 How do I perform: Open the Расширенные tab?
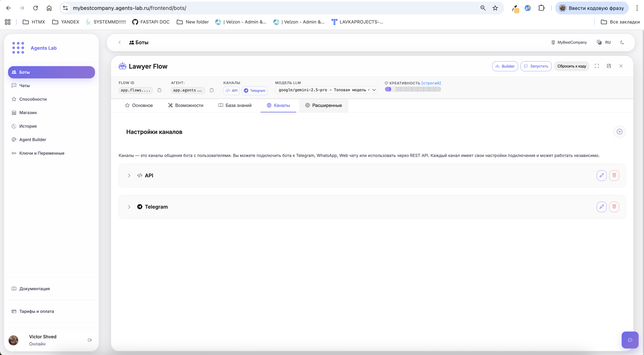(324, 105)
